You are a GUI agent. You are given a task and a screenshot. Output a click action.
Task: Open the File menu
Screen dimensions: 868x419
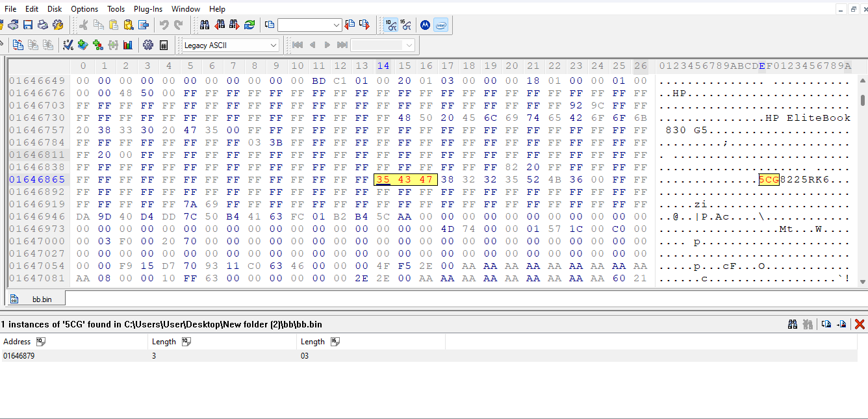[10, 8]
